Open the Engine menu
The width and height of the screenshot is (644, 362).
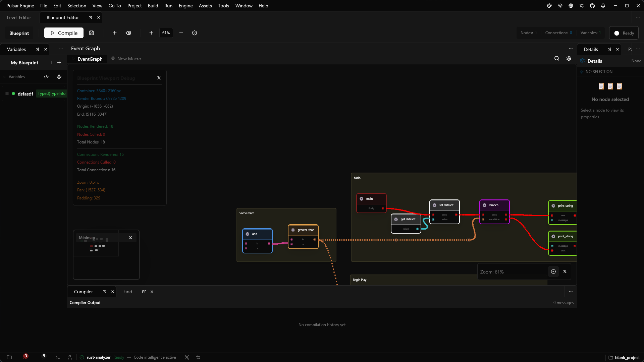(x=185, y=6)
